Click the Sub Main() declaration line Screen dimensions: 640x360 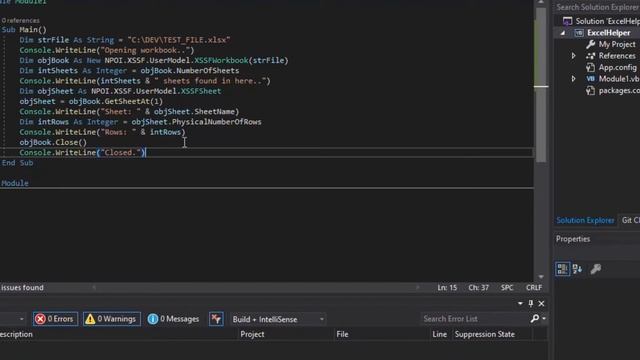click(x=24, y=29)
